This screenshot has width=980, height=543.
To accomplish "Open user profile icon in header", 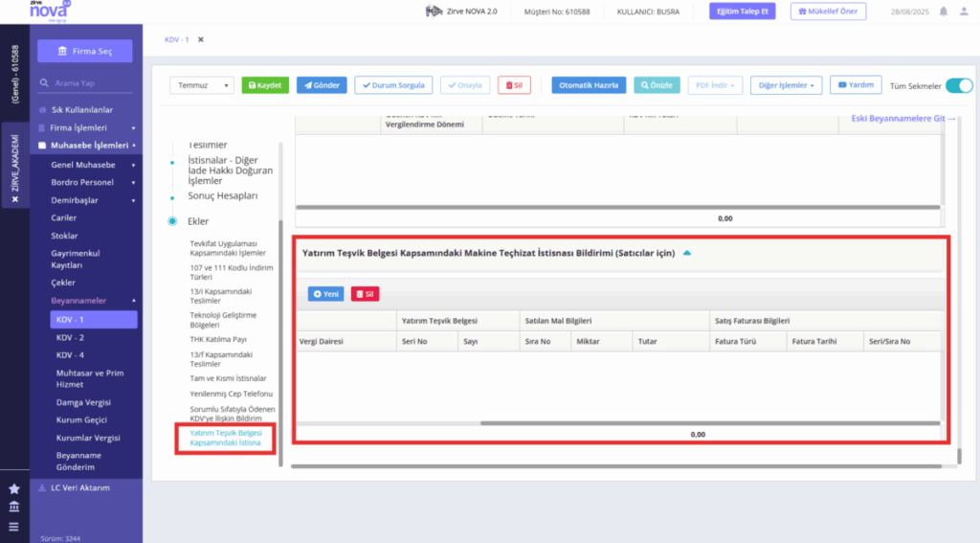I will (x=965, y=11).
